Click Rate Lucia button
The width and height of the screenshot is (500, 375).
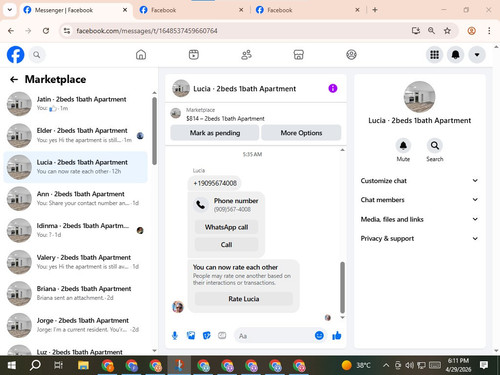[244, 299]
